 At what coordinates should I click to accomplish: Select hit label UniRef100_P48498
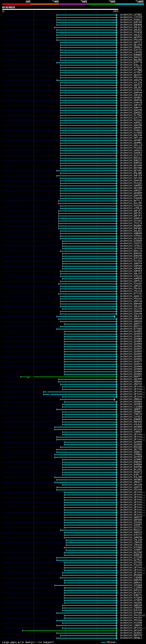[131, 198]
